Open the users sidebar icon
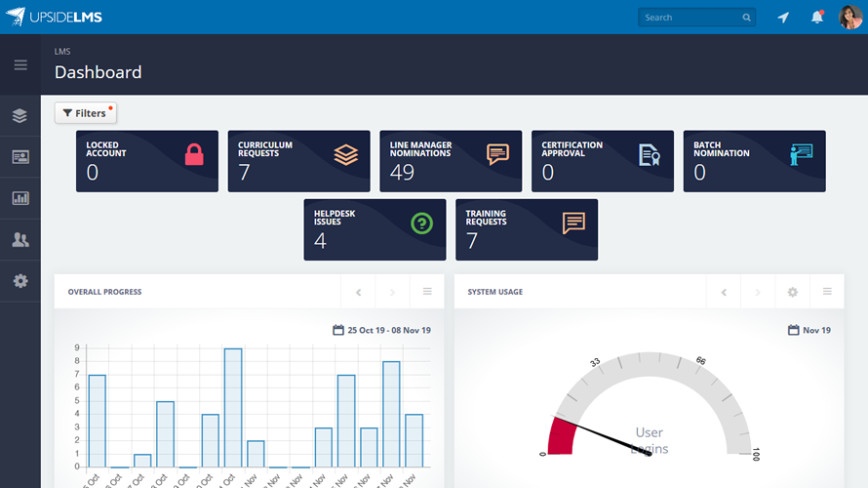Image resolution: width=868 pixels, height=488 pixels. click(20, 240)
